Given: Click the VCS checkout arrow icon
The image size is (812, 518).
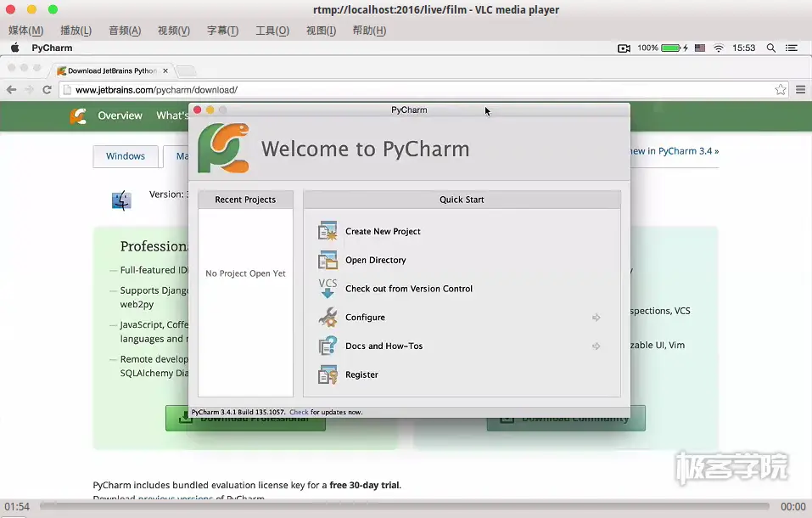Looking at the screenshot, I should point(328,288).
